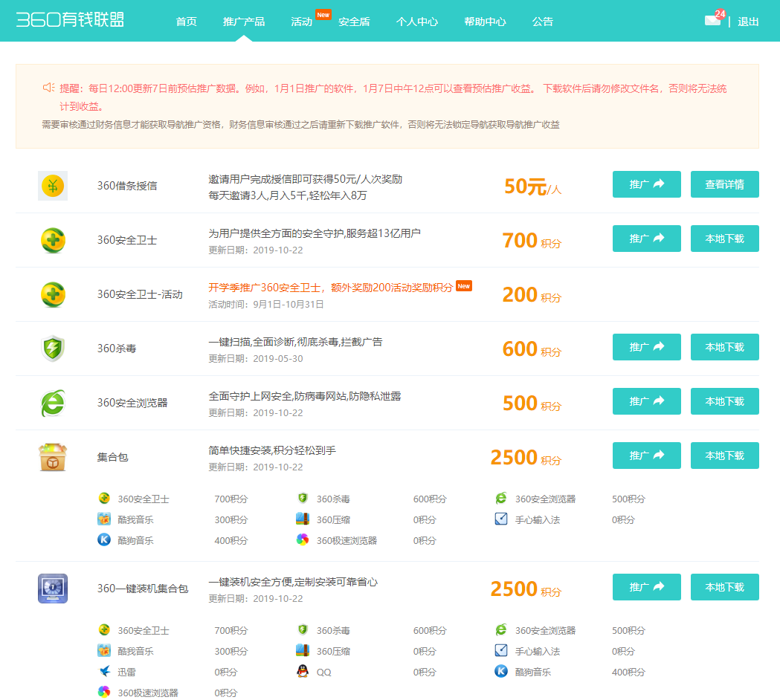Click the 集合包 box icon

(53, 457)
